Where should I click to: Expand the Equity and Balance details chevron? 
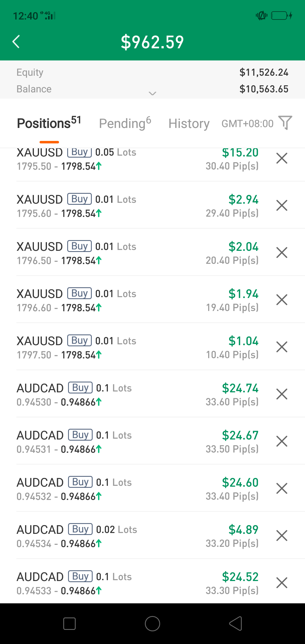[152, 93]
